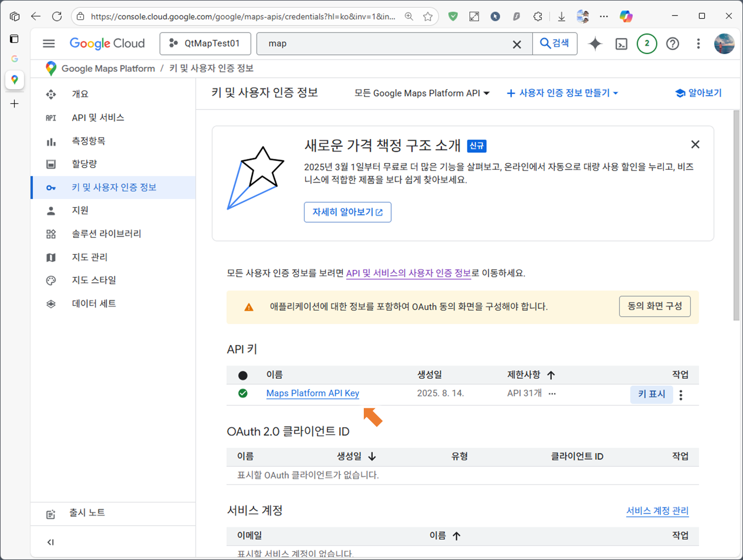Viewport: 743px width, 560px height.
Task: Select the 개요 sidebar item
Action: click(113, 94)
